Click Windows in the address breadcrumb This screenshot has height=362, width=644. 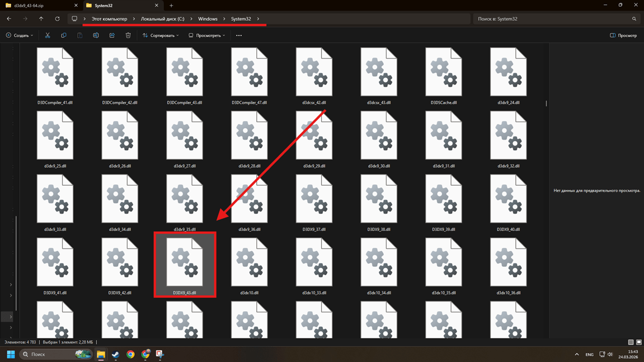208,19
